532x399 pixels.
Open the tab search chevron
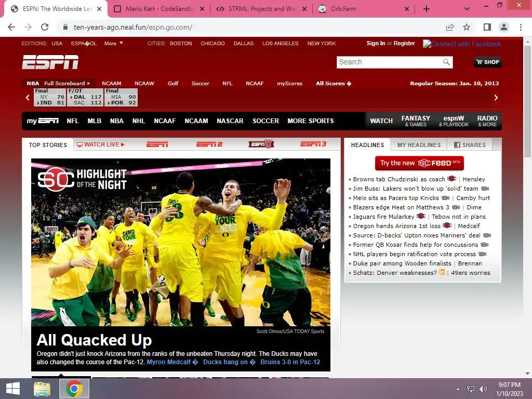[x=467, y=9]
